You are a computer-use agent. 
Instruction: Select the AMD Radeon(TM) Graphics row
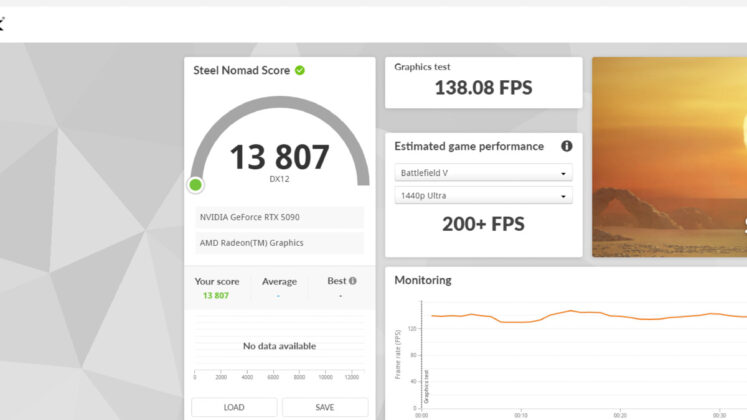coord(279,243)
